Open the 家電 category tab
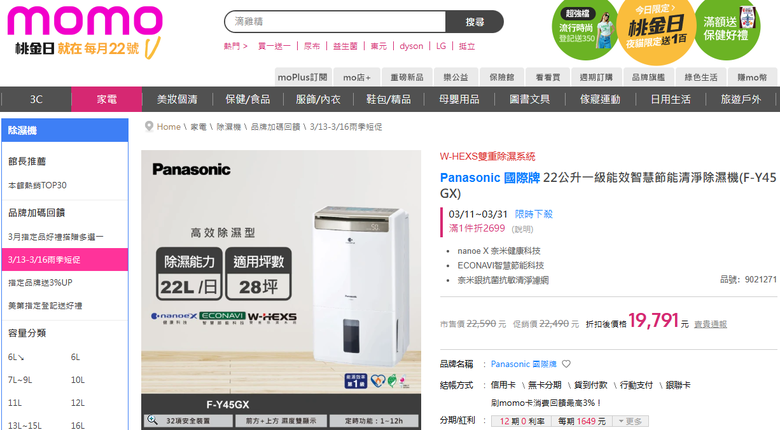780x430 pixels. 106,99
